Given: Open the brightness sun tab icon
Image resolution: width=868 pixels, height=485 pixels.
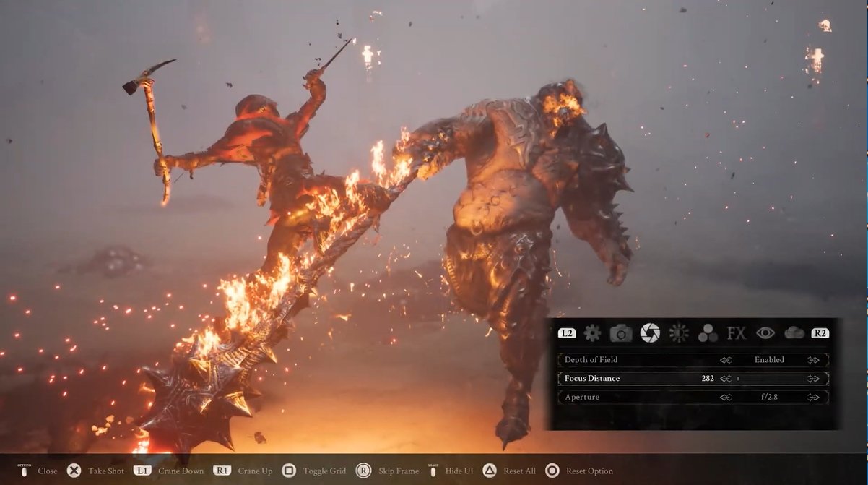Looking at the screenshot, I should tap(679, 333).
